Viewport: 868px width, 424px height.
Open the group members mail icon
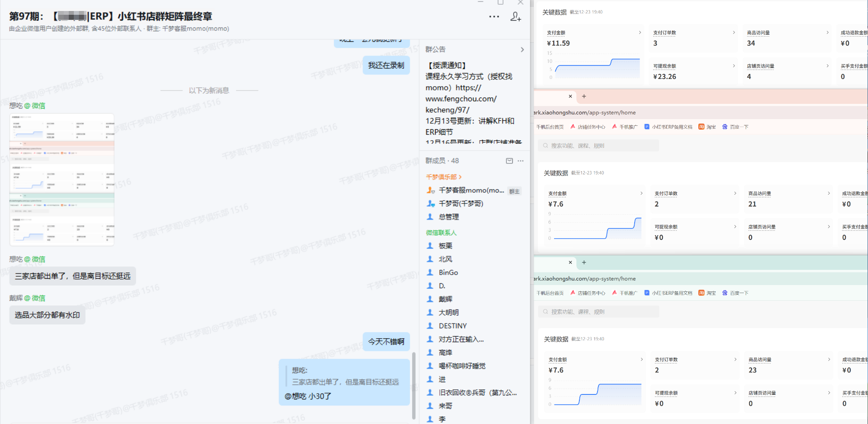point(509,161)
